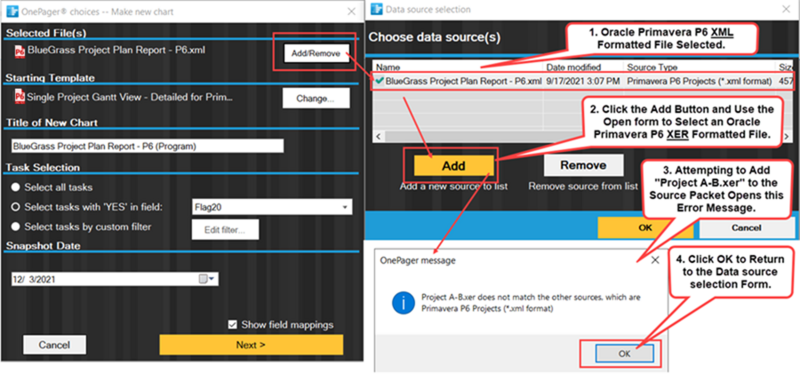Click the Edit filter... button
The width and height of the screenshot is (800, 374).
[225, 230]
